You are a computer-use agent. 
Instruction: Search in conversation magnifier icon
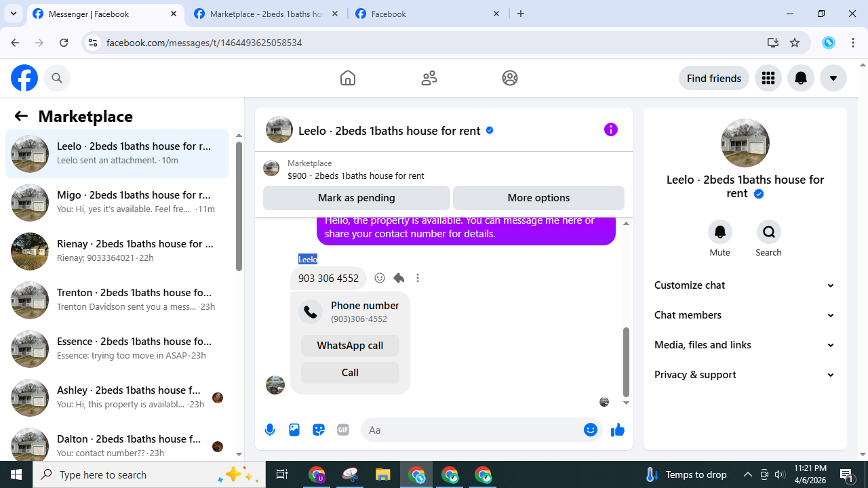click(x=769, y=232)
